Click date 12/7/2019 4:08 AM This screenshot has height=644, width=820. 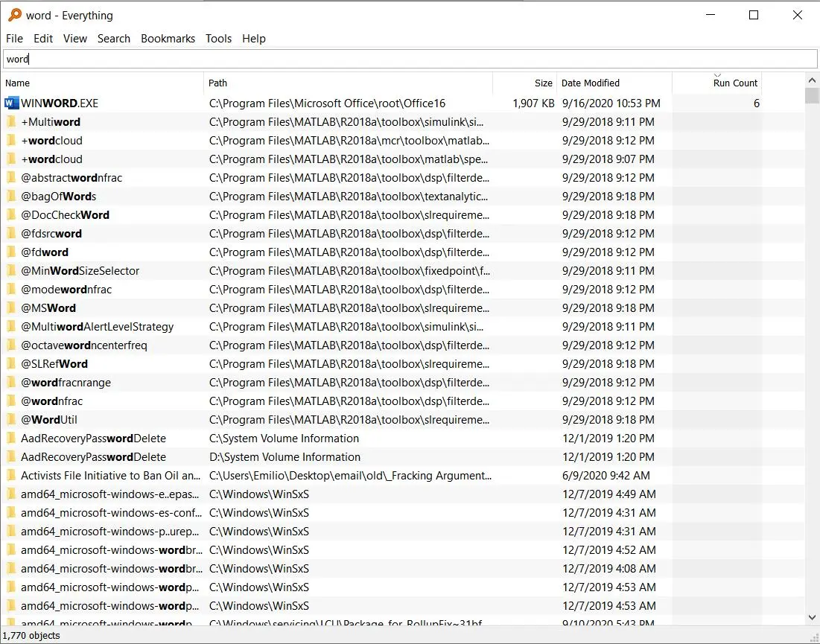pyautogui.click(x=608, y=569)
